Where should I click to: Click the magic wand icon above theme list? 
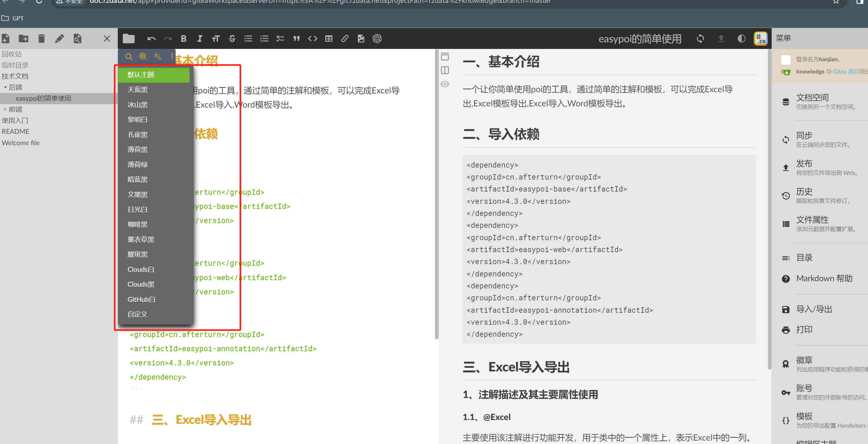pyautogui.click(x=157, y=56)
